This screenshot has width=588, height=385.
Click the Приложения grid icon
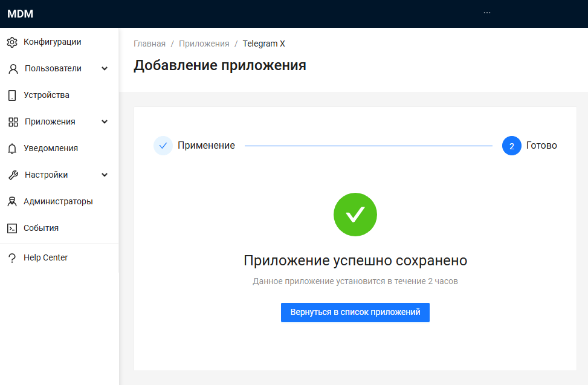[x=13, y=122]
